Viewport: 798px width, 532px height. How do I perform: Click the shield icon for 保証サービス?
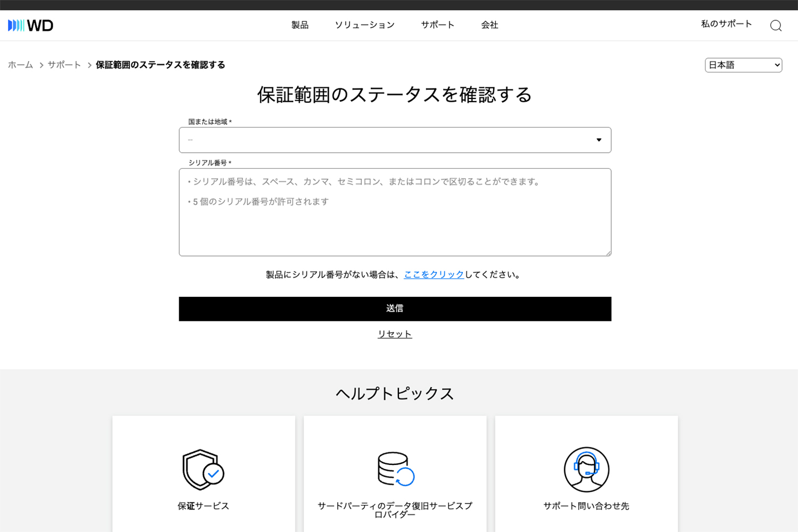point(203,470)
